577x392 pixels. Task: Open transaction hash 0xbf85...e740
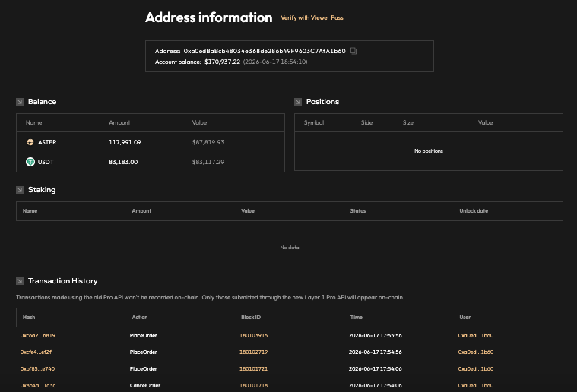(37, 368)
